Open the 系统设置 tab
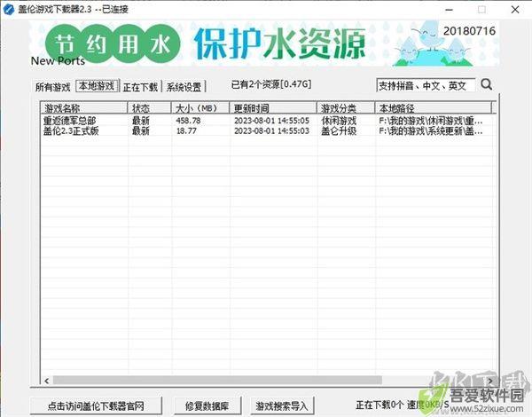Image resolution: width=532 pixels, height=417 pixels. coord(184,87)
